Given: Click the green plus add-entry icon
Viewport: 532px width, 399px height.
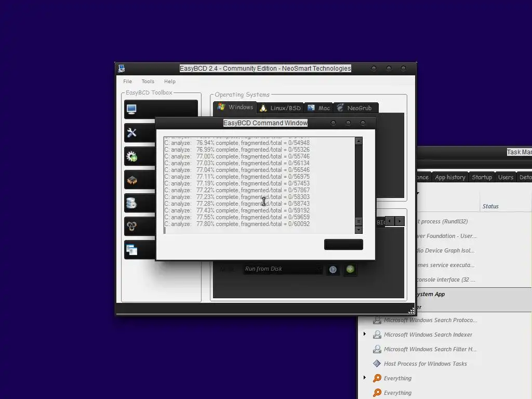Looking at the screenshot, I should tap(350, 270).
